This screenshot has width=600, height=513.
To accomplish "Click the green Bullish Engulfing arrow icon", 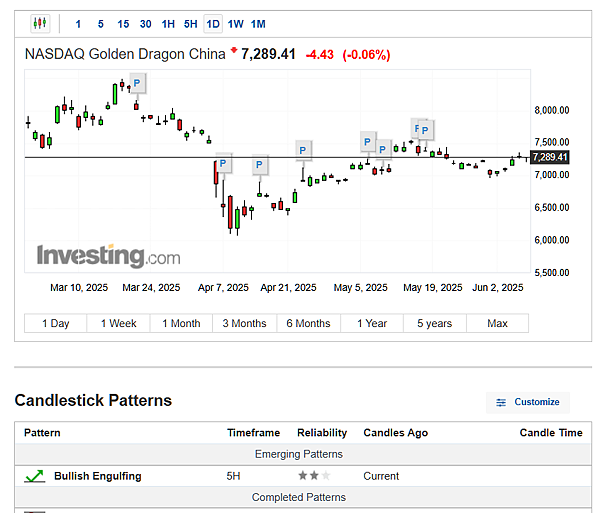I will click(x=34, y=476).
